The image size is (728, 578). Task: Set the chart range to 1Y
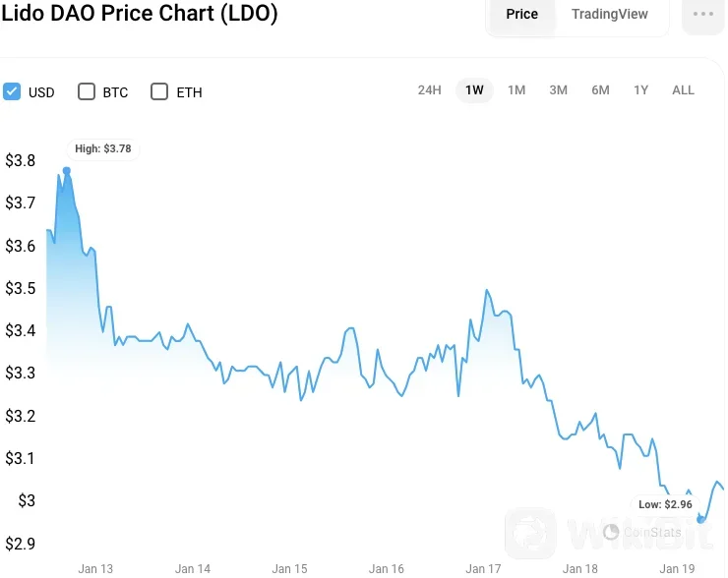click(x=640, y=90)
